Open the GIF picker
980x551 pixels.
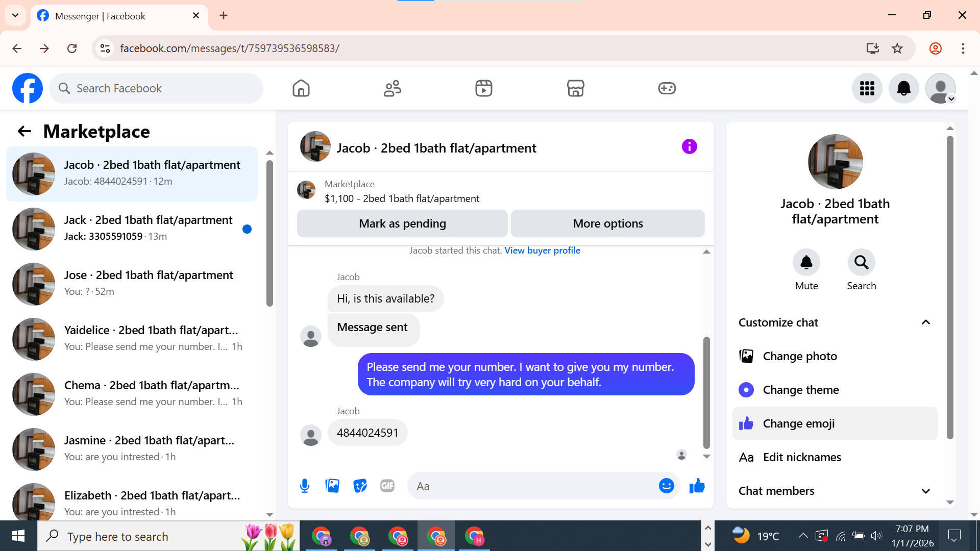tap(387, 486)
